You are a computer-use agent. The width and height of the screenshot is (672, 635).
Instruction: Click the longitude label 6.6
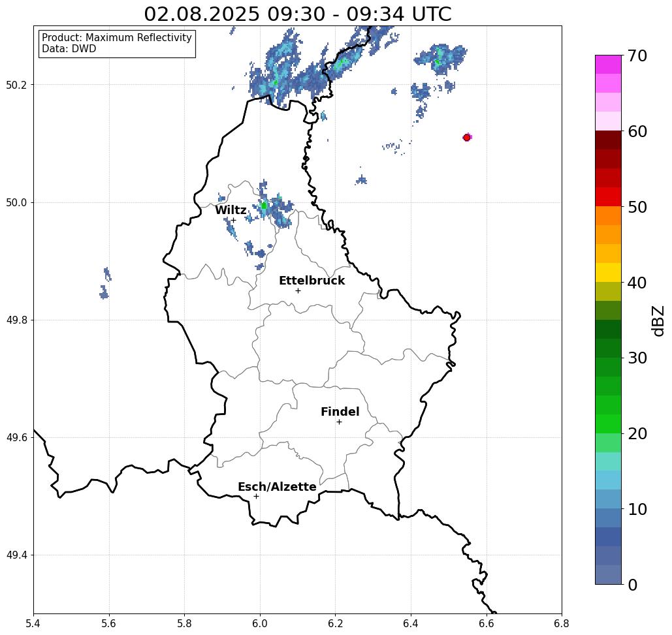tap(486, 623)
